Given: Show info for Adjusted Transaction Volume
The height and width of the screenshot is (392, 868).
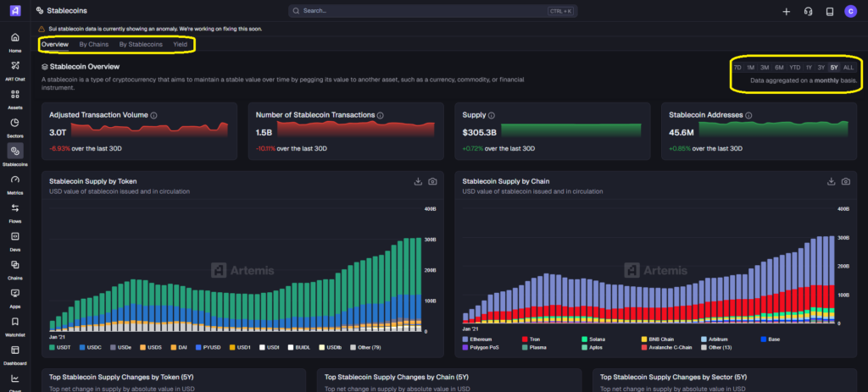Looking at the screenshot, I should [x=153, y=114].
